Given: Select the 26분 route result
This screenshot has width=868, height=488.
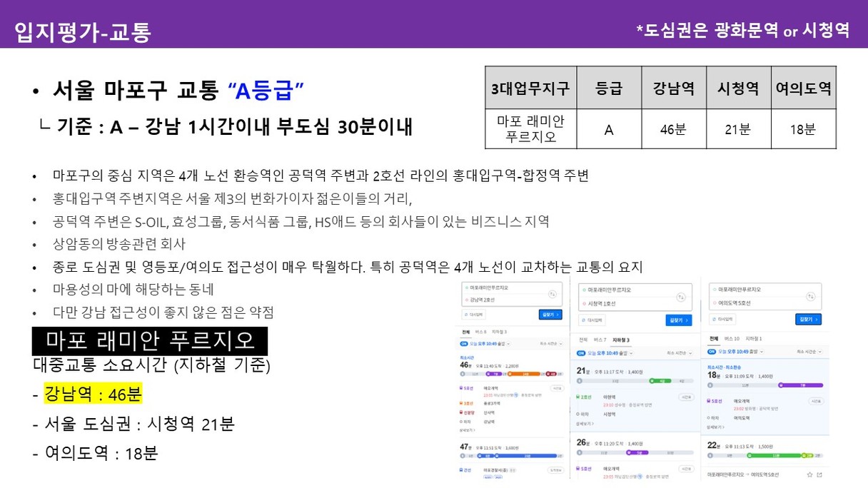Looking at the screenshot, I should tap(637, 457).
